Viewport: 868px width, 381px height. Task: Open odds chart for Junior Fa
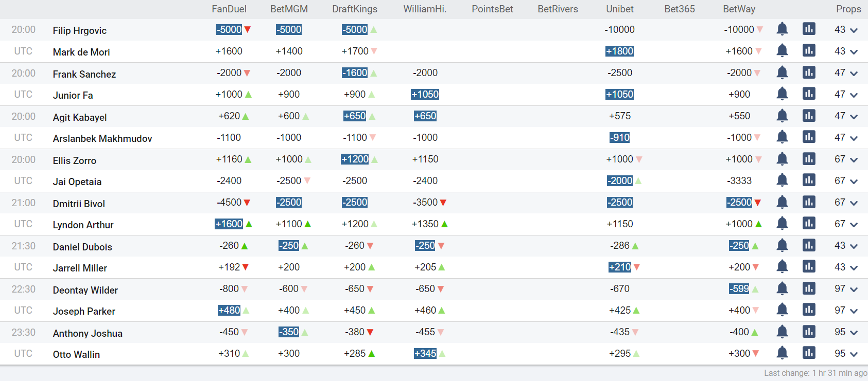809,94
